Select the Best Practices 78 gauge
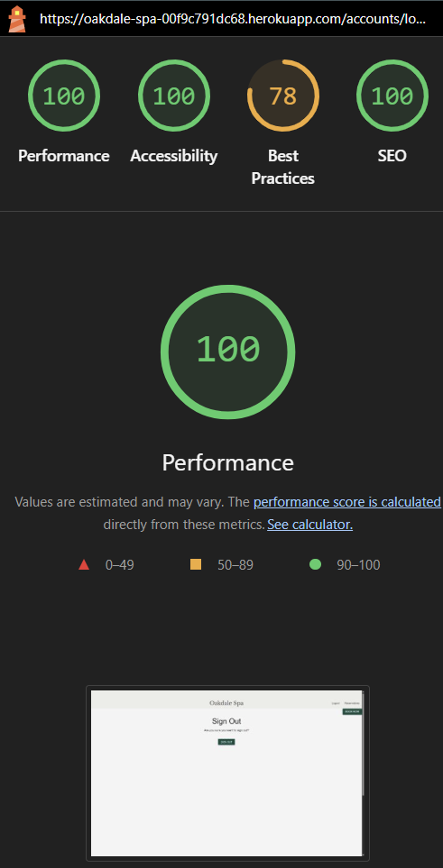This screenshot has width=443, height=868. (282, 96)
